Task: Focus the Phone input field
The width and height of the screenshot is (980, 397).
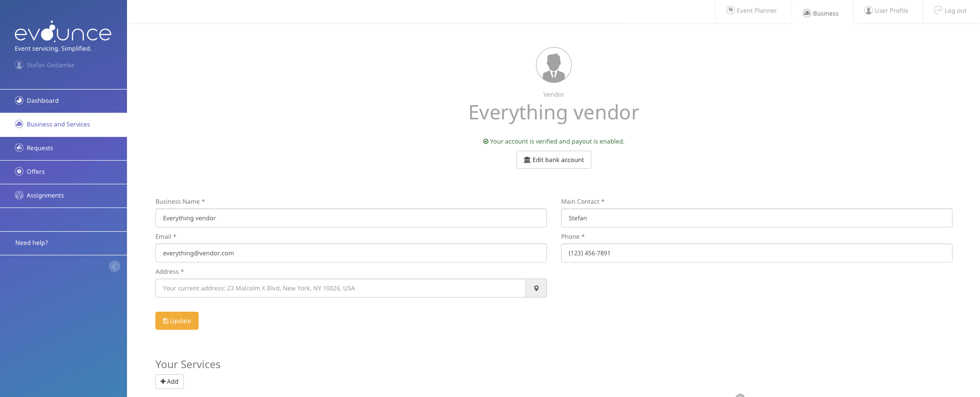Action: (756, 253)
